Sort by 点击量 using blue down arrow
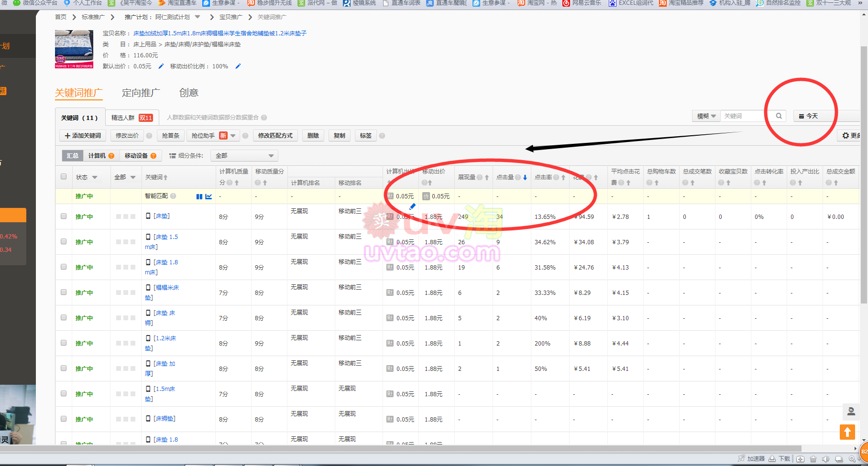The width and height of the screenshot is (868, 466). (525, 177)
